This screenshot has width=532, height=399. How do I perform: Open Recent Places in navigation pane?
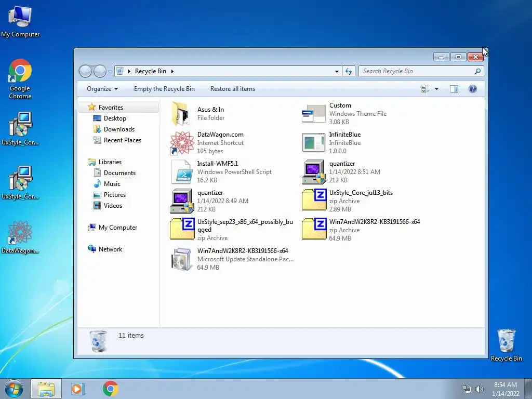coord(123,140)
